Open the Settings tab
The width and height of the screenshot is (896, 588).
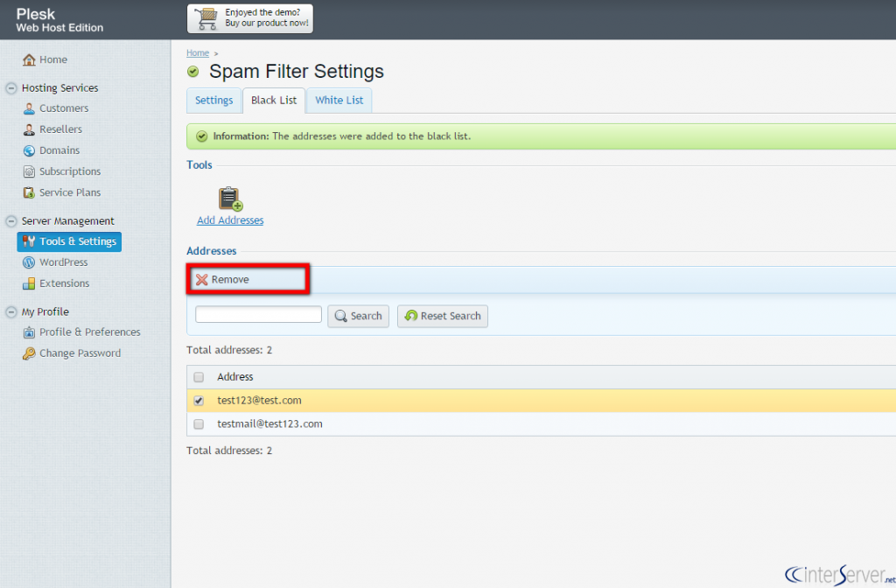click(x=213, y=100)
